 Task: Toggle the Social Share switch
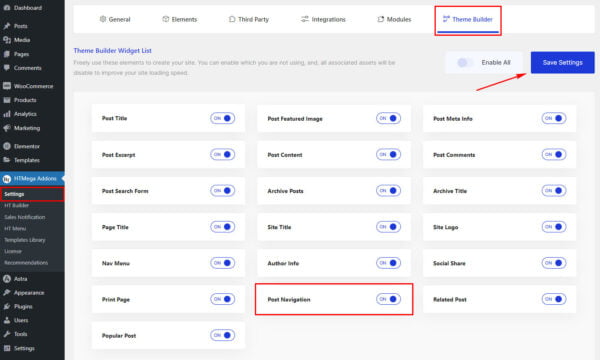pos(554,263)
